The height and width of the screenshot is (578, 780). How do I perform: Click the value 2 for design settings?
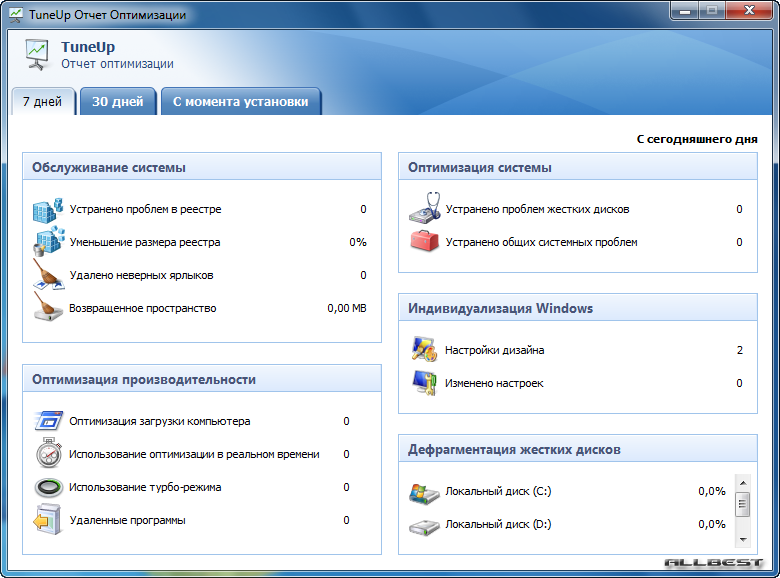point(740,350)
